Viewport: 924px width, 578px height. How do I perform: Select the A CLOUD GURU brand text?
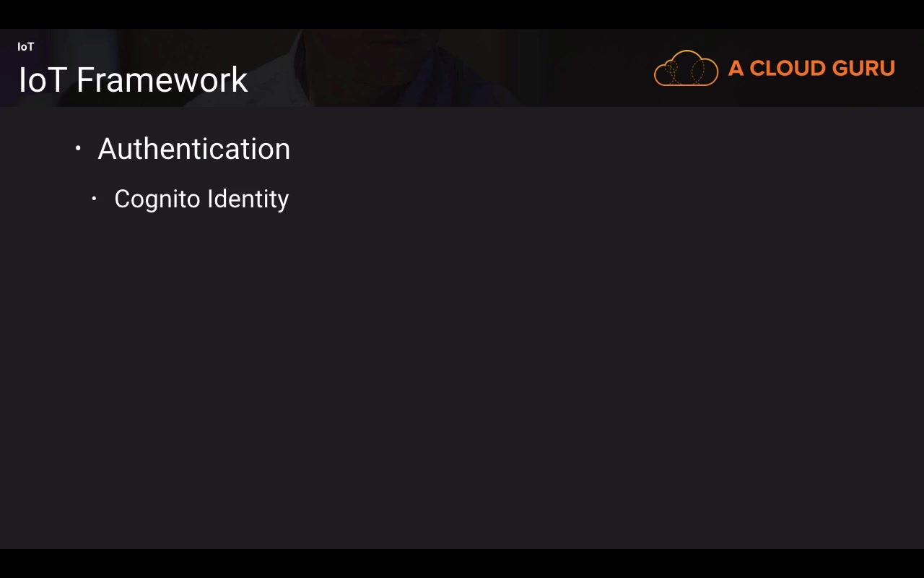pos(811,68)
